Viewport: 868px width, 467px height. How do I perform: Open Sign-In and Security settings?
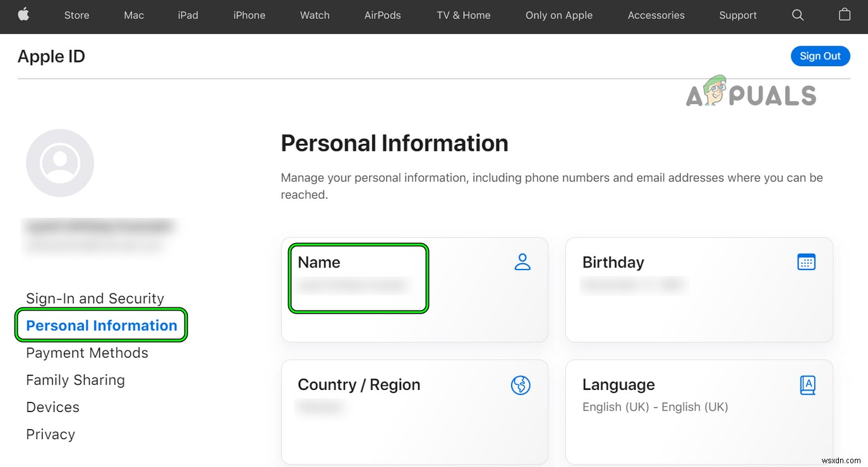95,298
